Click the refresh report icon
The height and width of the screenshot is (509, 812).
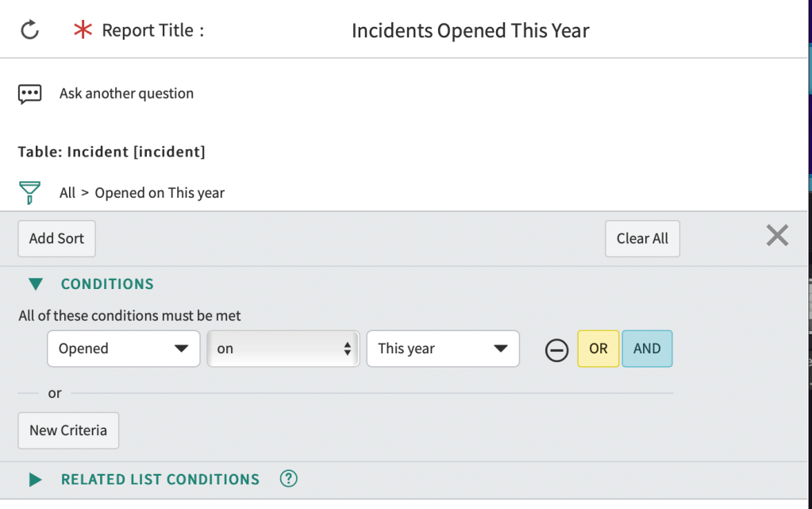(29, 31)
